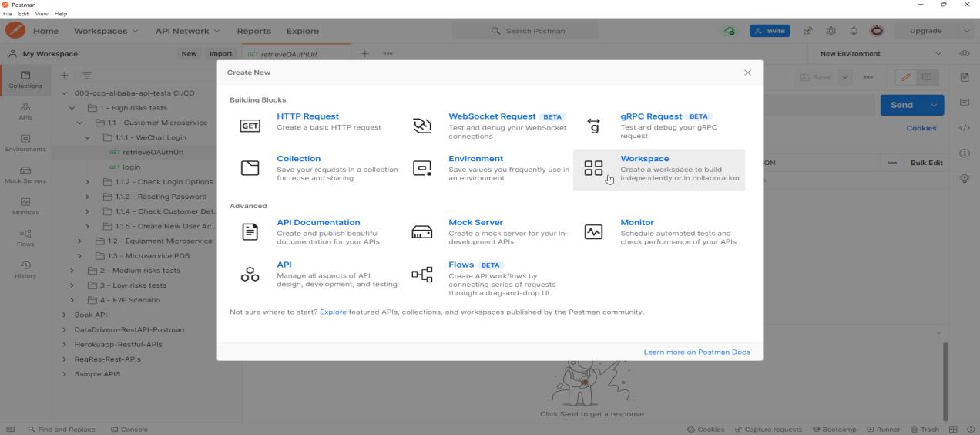Click the New button
Image resolution: width=980 pixels, height=435 pixels.
point(189,54)
